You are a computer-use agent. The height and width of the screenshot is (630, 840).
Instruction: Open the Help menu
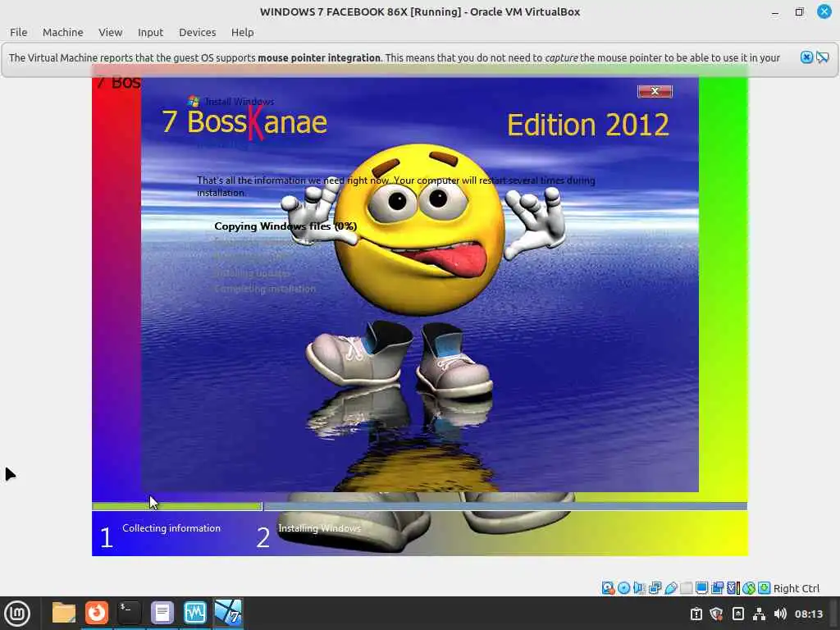pos(242,32)
